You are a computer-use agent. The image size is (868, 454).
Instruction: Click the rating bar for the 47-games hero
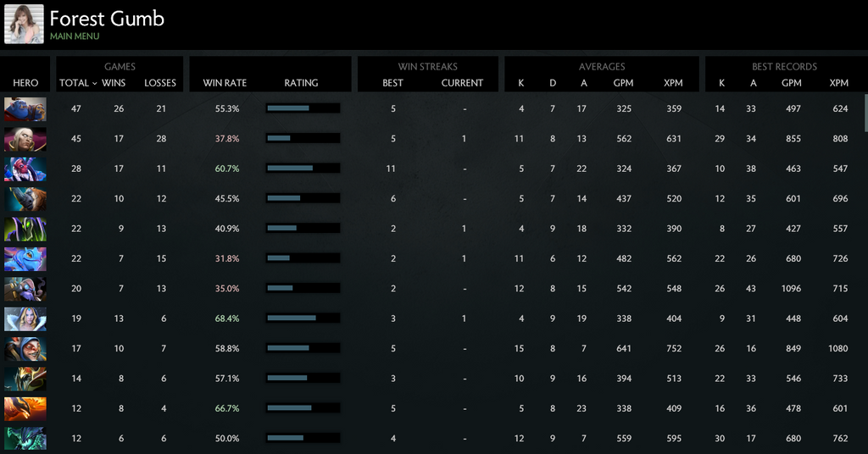pos(303,108)
